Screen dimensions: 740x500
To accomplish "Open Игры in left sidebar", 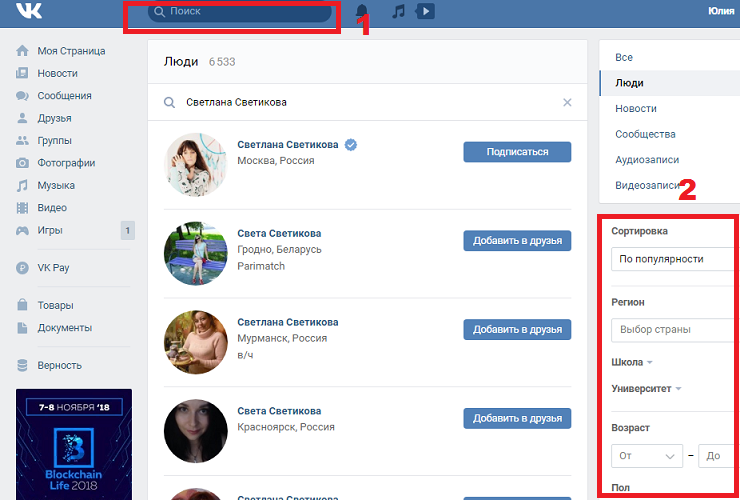I will [50, 230].
